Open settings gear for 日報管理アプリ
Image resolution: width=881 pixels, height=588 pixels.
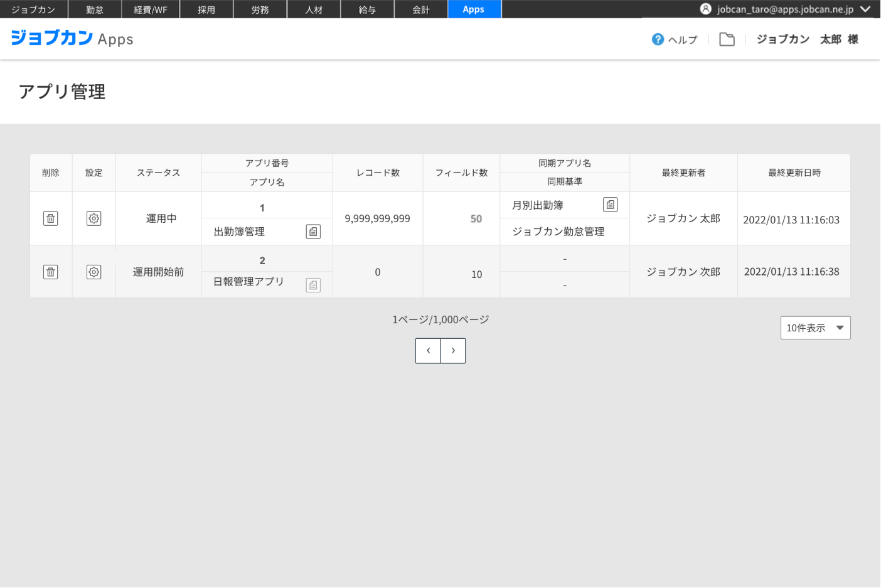[x=94, y=272]
